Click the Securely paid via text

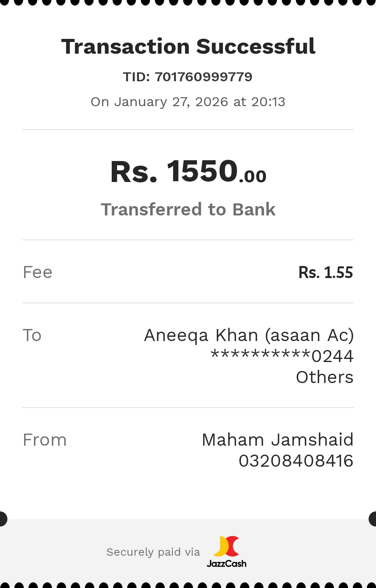coord(153,552)
